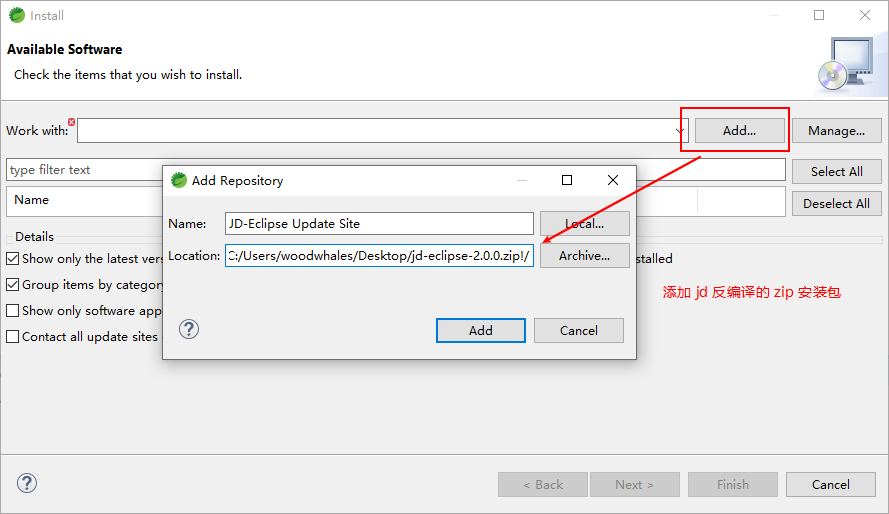This screenshot has width=889, height=514.
Task: Click the install wizard CD and monitor graphic
Action: click(846, 65)
